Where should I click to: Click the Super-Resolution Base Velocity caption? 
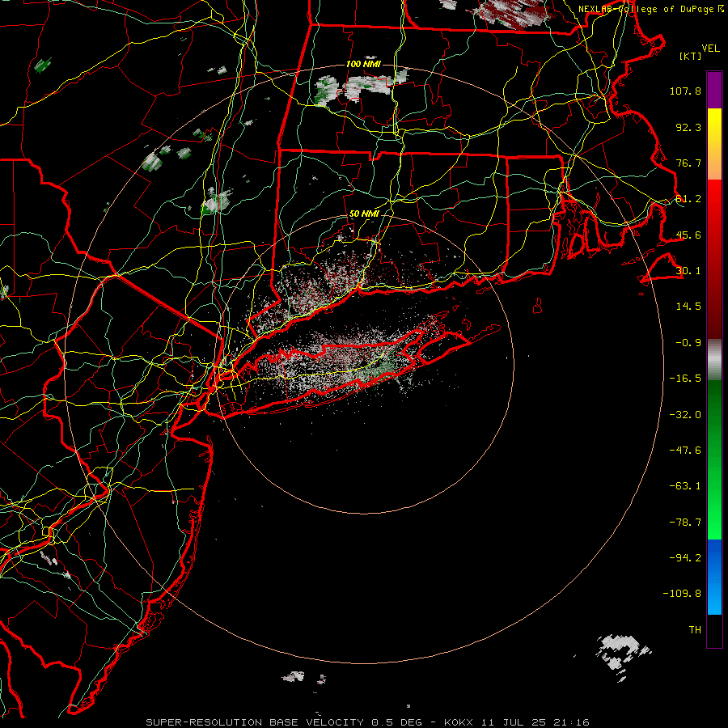point(368,722)
